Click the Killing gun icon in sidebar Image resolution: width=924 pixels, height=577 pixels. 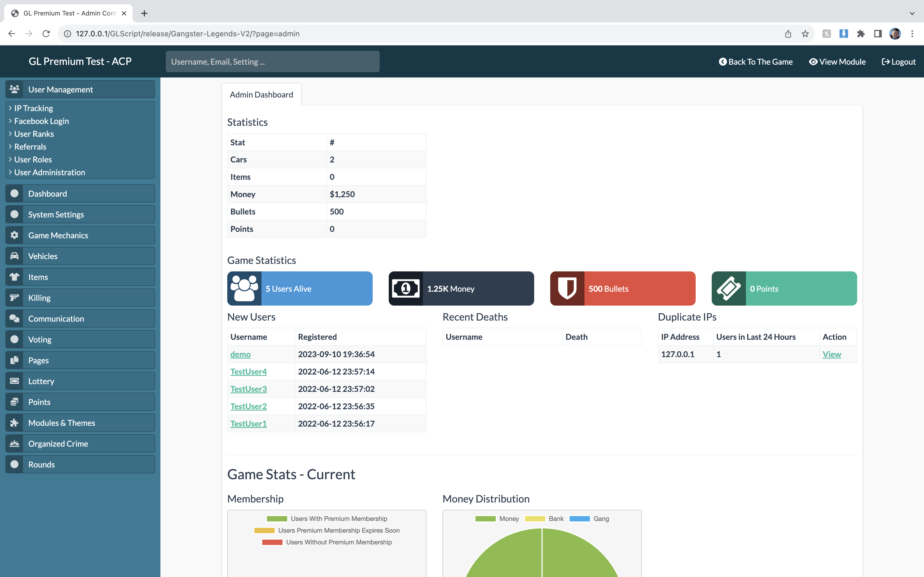[14, 298]
